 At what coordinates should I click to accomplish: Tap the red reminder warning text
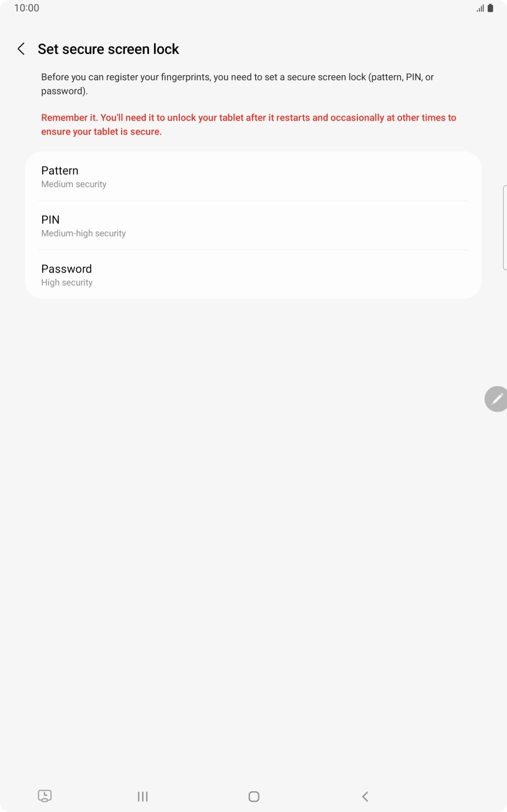(248, 124)
